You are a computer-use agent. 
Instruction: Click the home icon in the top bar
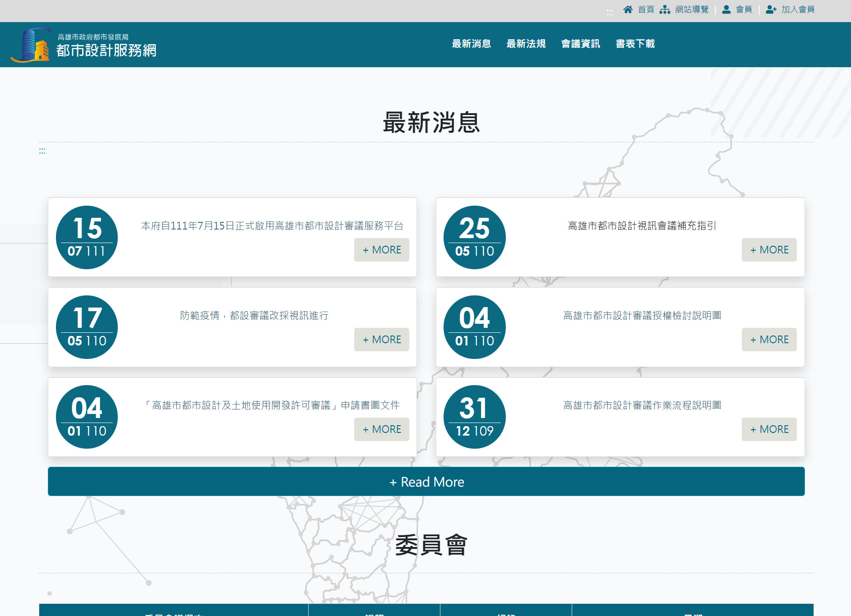coord(628,9)
